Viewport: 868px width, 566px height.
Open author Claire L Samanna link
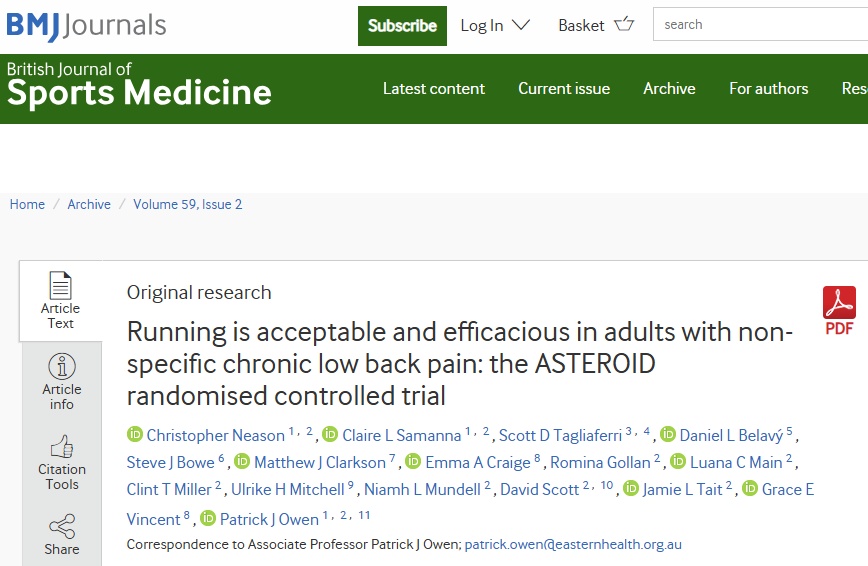(x=401, y=435)
